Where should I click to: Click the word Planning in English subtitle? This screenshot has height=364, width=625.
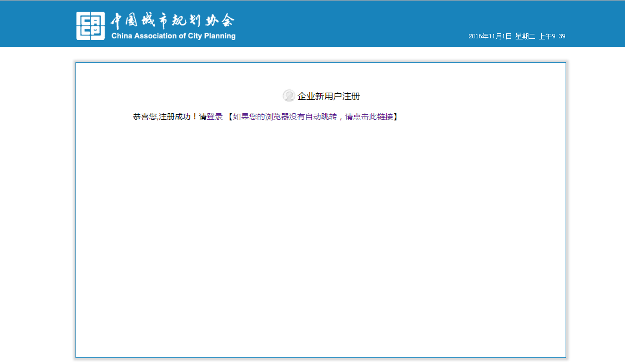point(220,36)
